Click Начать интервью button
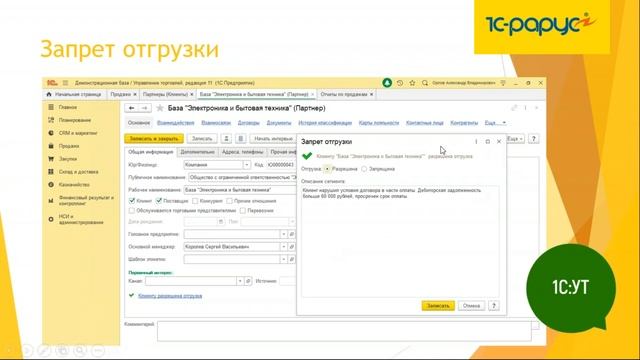Screen dimensions: 640x360 (x=273, y=139)
